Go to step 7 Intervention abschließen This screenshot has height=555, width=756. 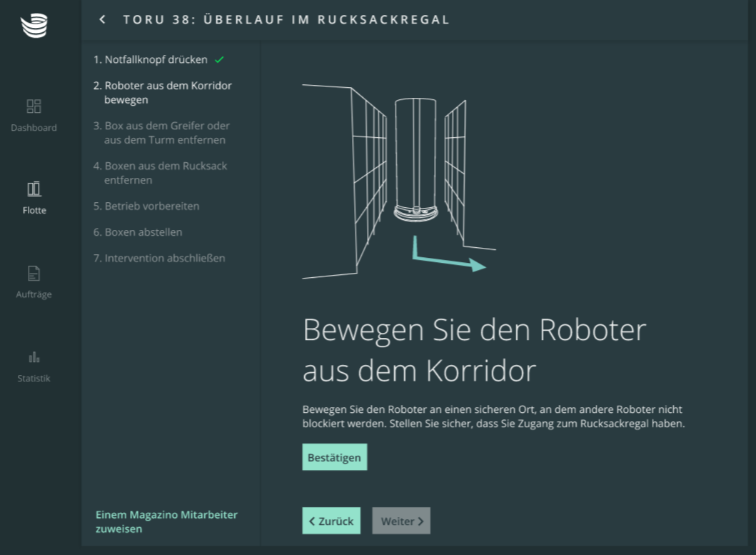click(x=159, y=258)
